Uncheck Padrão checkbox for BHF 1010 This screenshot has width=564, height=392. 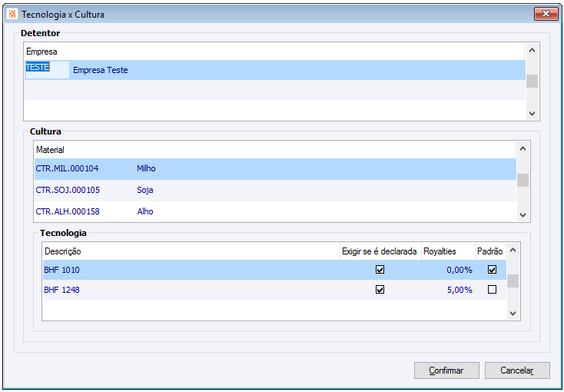(x=492, y=270)
